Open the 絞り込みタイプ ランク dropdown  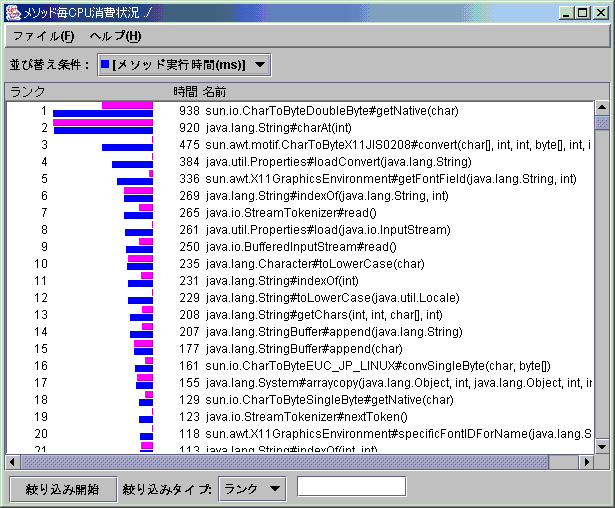pyautogui.click(x=252, y=488)
